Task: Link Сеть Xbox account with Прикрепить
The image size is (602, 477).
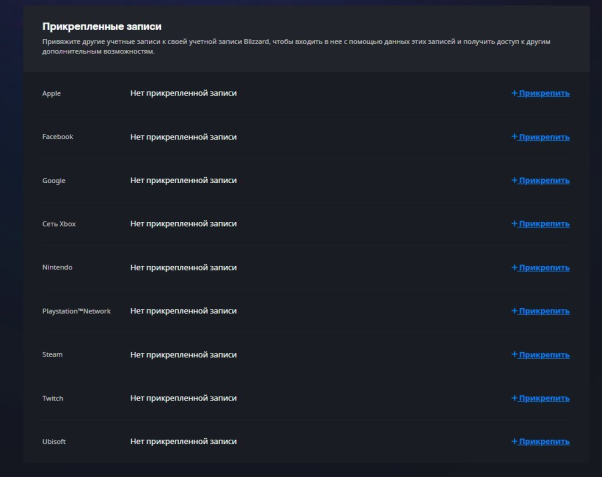Action: pos(541,224)
